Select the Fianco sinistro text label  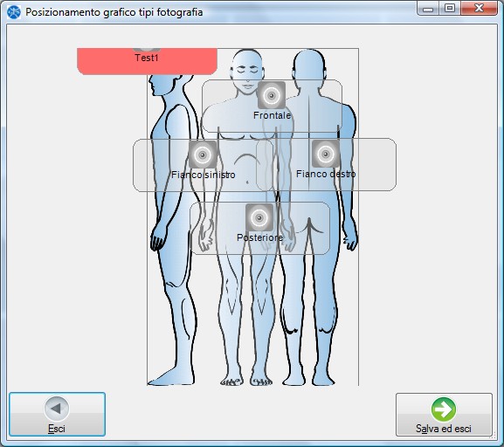[204, 175]
